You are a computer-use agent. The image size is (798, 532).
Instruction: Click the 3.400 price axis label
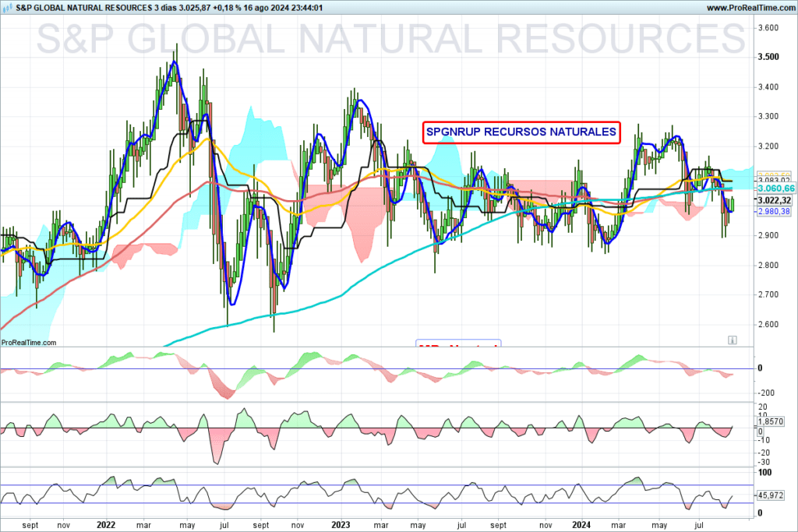pyautogui.click(x=768, y=87)
